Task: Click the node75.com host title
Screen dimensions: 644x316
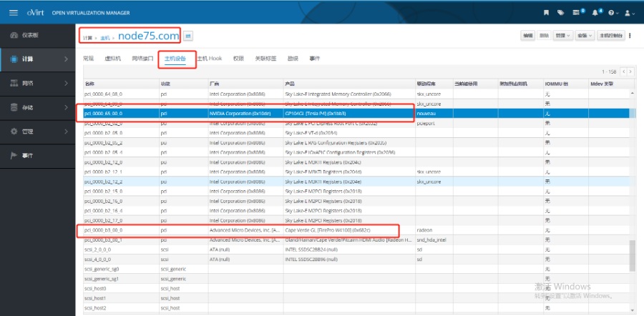Action: pyautogui.click(x=149, y=36)
